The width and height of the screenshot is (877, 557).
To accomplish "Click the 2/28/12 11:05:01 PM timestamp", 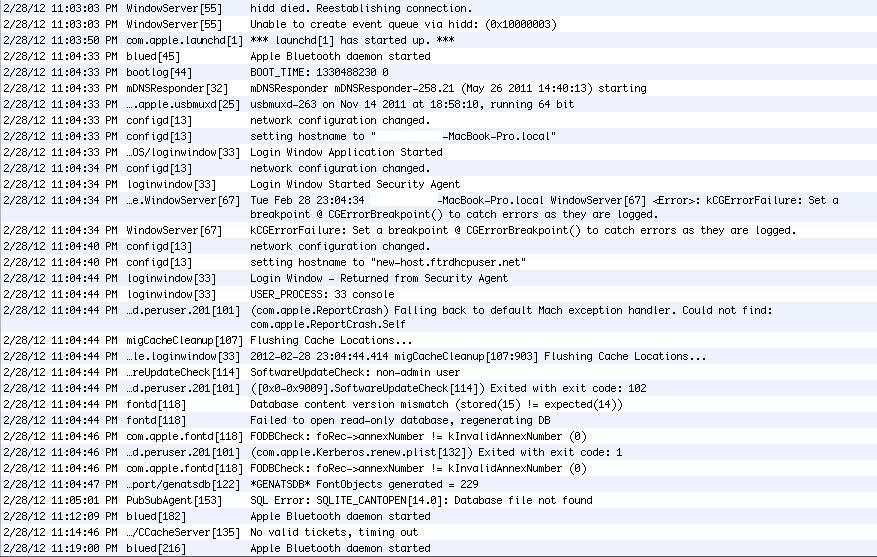I will (60, 501).
